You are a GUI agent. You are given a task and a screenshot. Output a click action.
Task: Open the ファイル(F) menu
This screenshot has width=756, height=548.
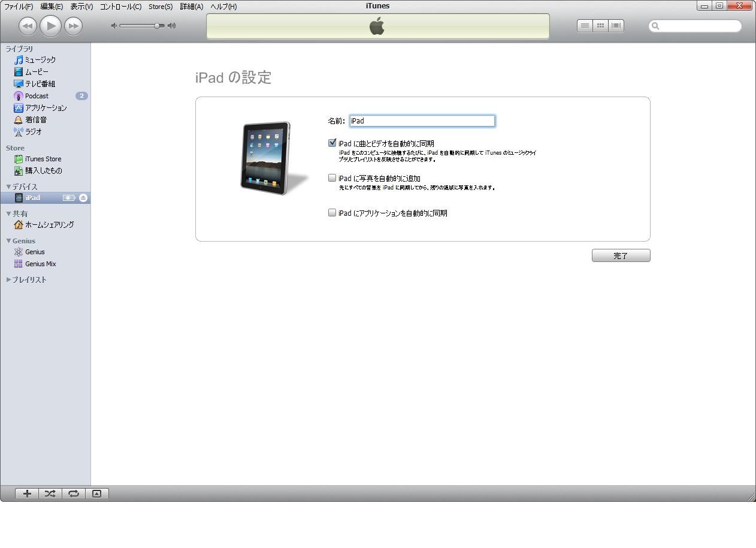click(x=19, y=7)
